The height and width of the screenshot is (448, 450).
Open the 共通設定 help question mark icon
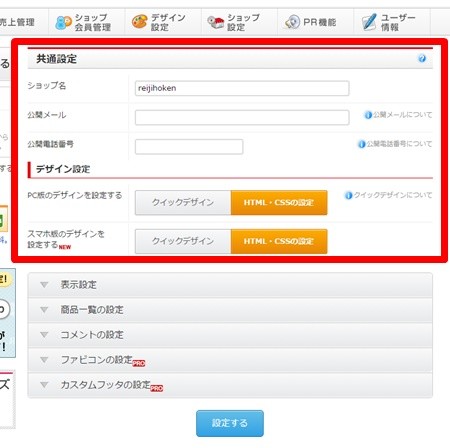[422, 59]
